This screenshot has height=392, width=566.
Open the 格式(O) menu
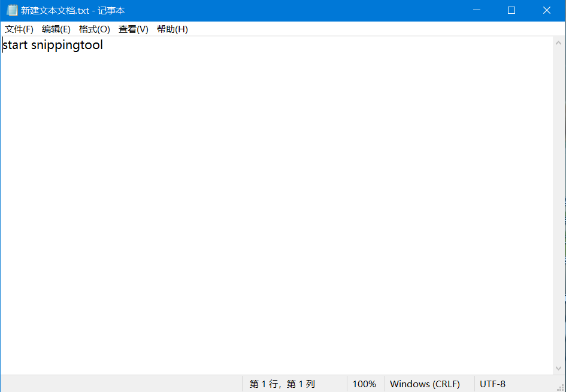coord(95,29)
